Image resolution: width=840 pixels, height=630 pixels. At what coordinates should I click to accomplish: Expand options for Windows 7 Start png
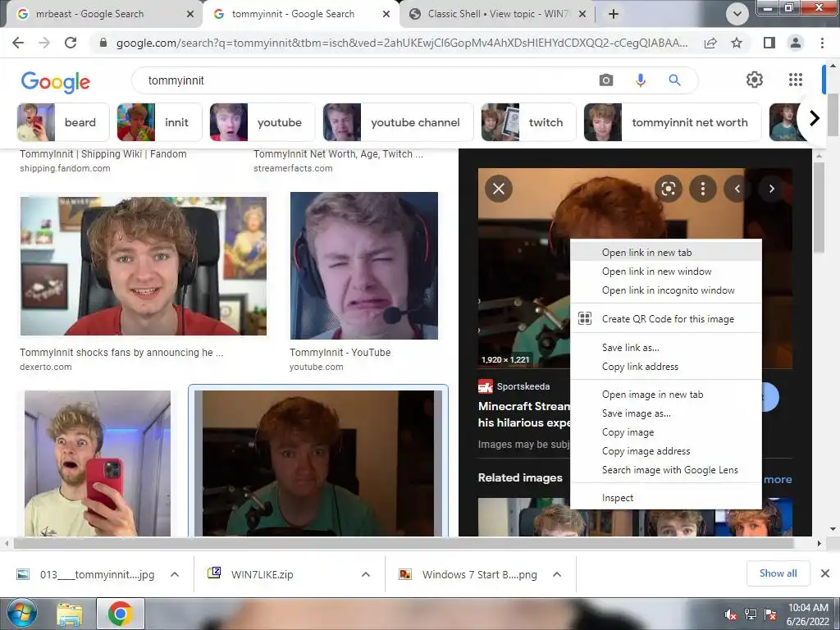pyautogui.click(x=557, y=574)
